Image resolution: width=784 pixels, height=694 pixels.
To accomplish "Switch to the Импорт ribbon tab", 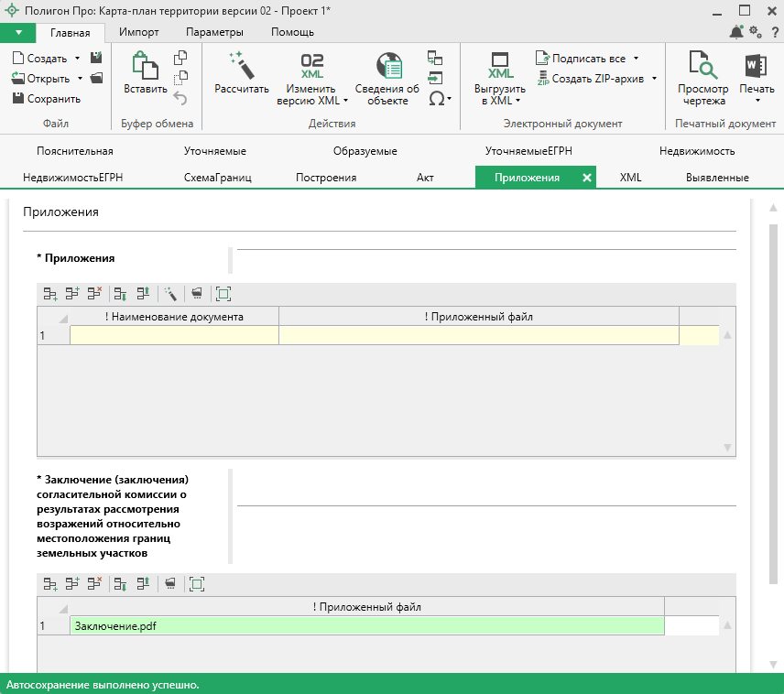I will click(138, 32).
